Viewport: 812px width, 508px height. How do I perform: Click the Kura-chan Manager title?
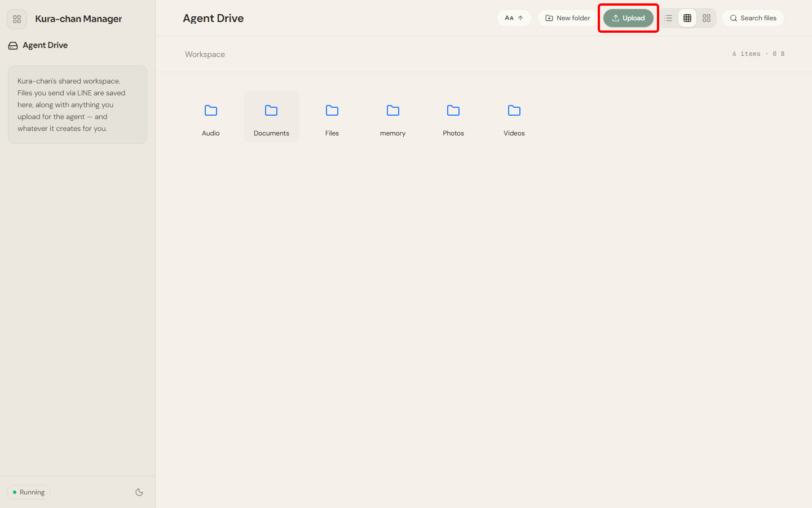(78, 19)
